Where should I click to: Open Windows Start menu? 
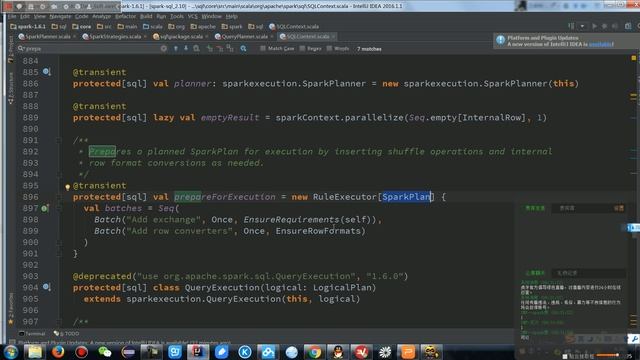coord(11,352)
